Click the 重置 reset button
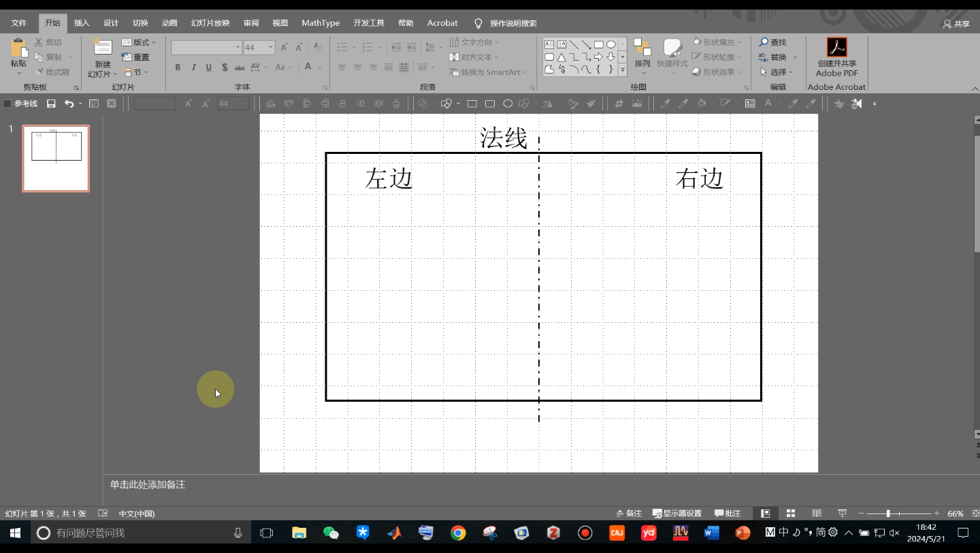 (135, 57)
